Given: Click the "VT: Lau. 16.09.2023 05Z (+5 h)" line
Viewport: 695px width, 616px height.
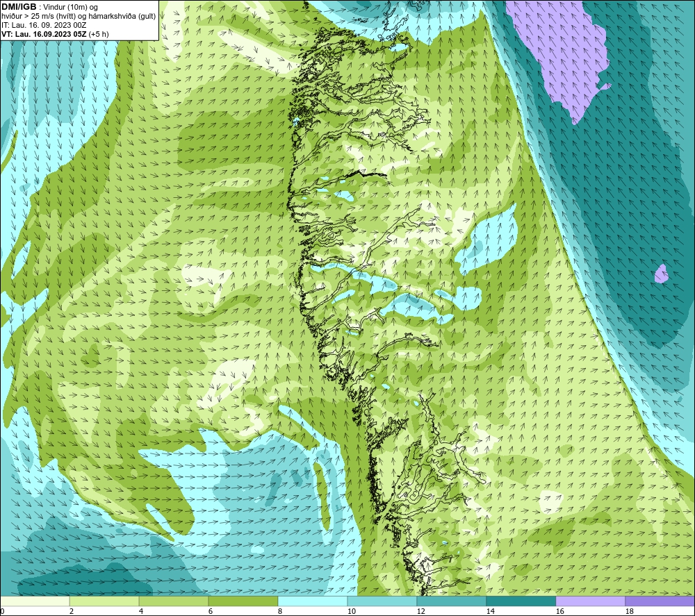Looking at the screenshot, I should tap(55, 34).
